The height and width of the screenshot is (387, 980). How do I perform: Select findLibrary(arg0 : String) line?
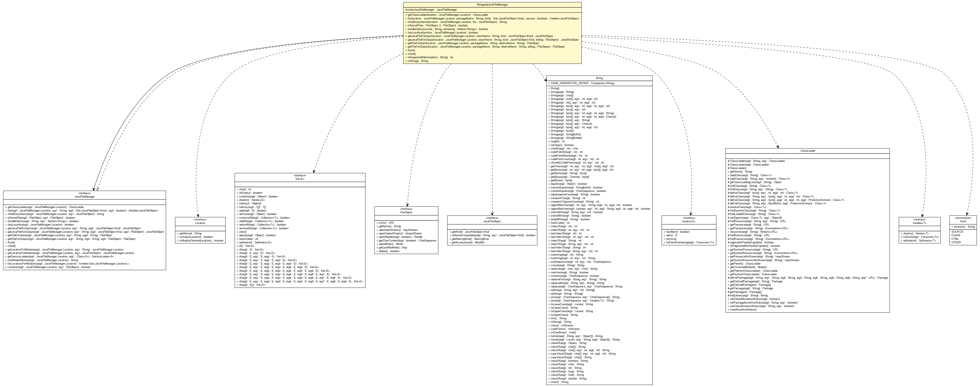pos(748,295)
